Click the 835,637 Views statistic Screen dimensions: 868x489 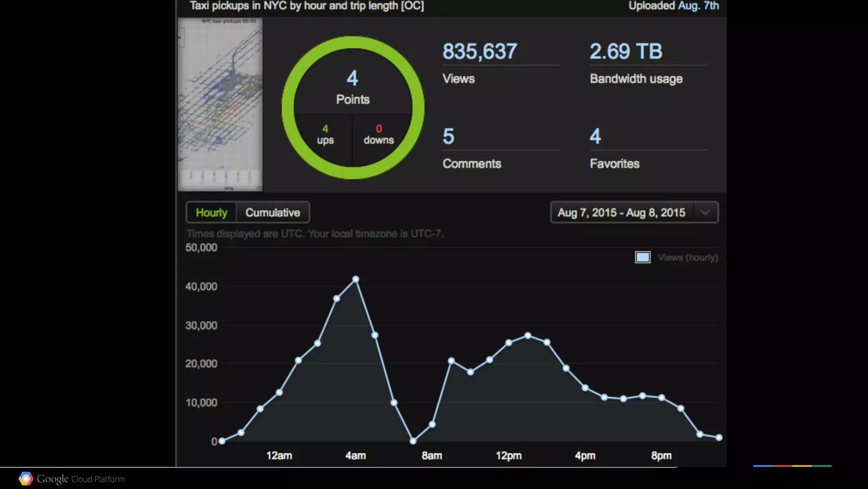pyautogui.click(x=479, y=52)
